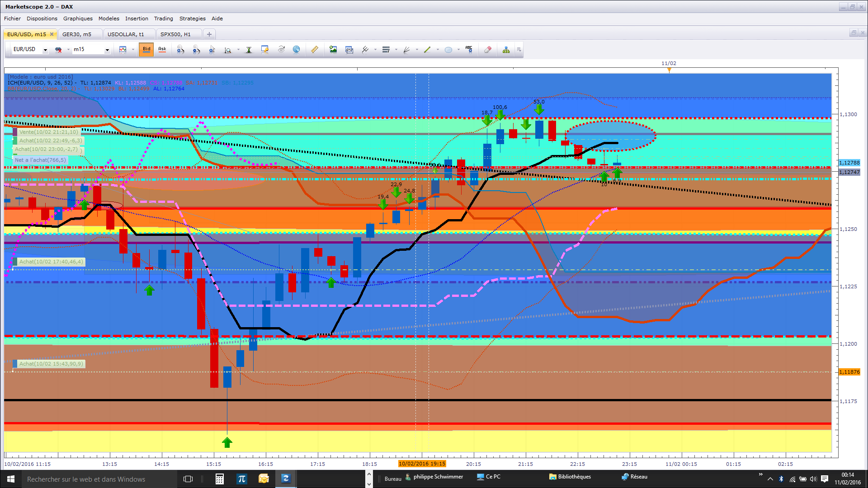Viewport: 868px width, 488px height.
Task: Toggle Ask price display
Action: (x=162, y=50)
